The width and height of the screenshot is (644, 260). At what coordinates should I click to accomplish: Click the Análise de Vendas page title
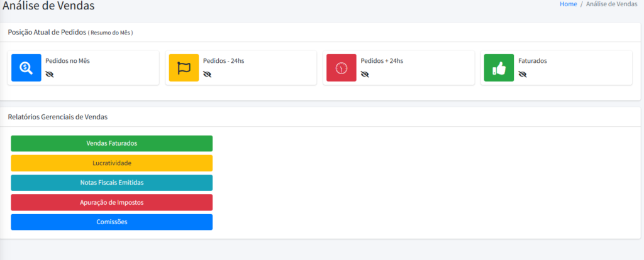point(48,5)
